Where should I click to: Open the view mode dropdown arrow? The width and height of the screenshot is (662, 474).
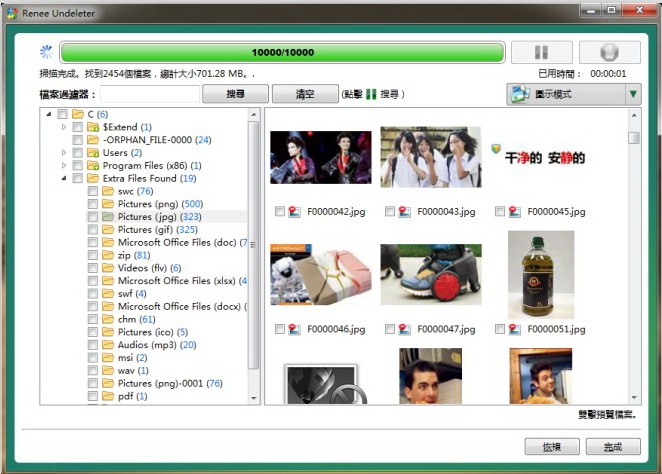coord(633,95)
